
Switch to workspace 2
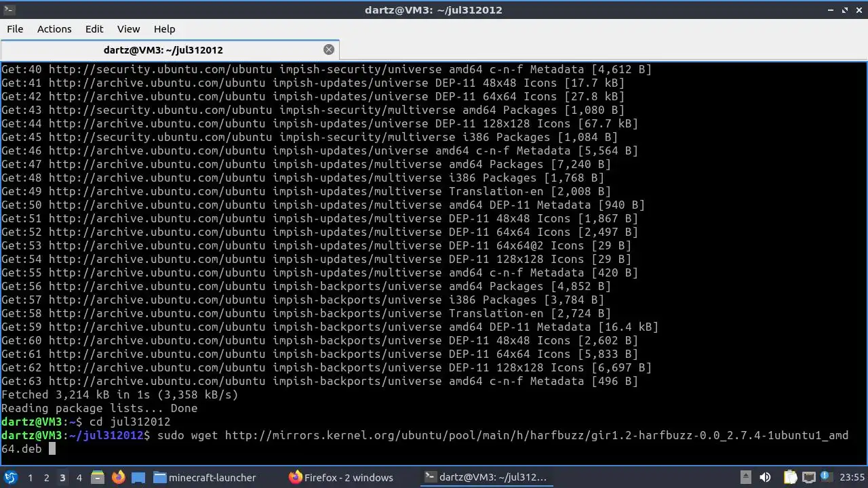(x=46, y=477)
